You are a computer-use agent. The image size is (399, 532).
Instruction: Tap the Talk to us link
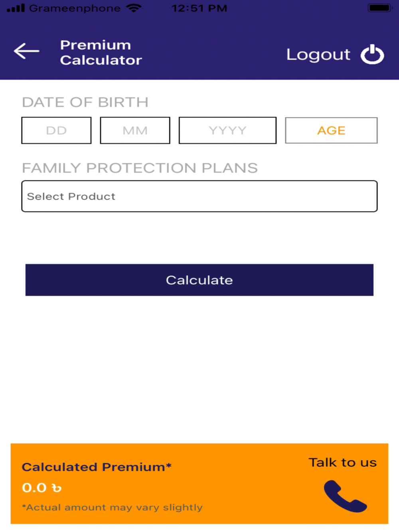(x=342, y=463)
